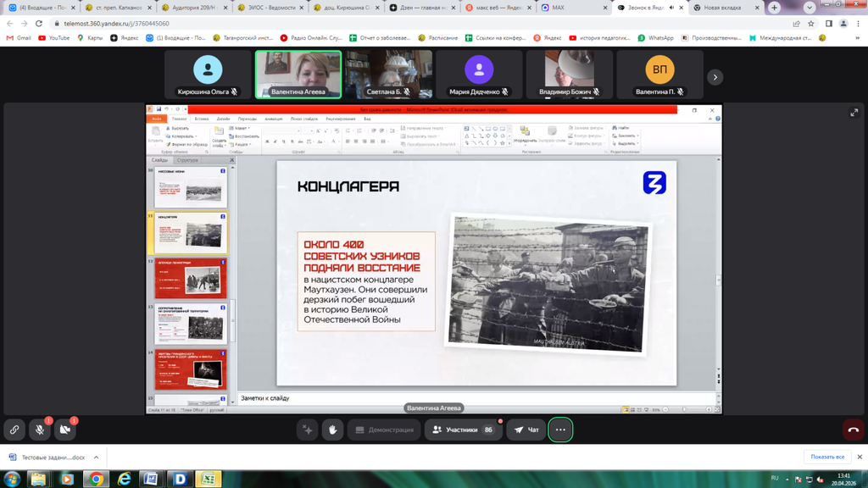This screenshot has height=488, width=868.
Task: Select Валентина Агеева's video tile
Action: click(x=298, y=75)
